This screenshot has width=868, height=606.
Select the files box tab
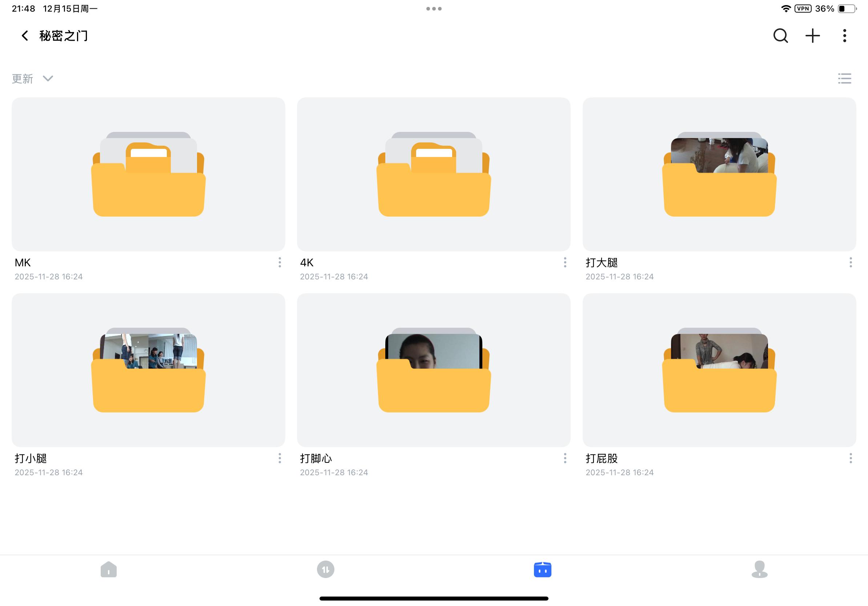(x=542, y=569)
